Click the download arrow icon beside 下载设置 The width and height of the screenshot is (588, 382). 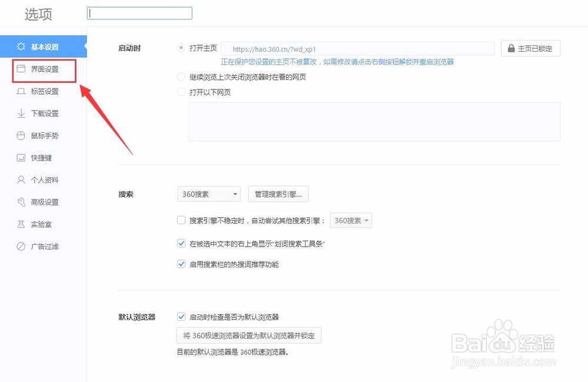21,114
